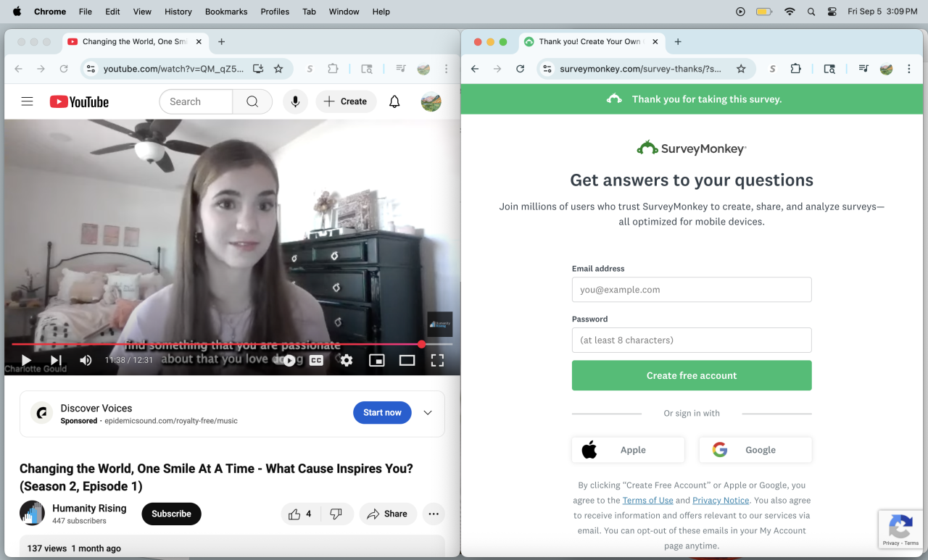The image size is (928, 560).
Task: Mute the YouTube video volume
Action: (x=86, y=360)
